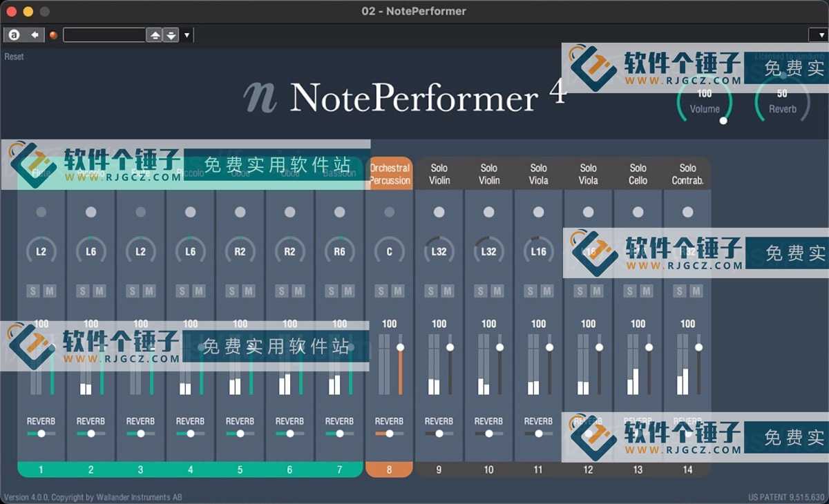This screenshot has width=829, height=504.
Task: Select previous preset with up arrow button
Action: (155, 35)
